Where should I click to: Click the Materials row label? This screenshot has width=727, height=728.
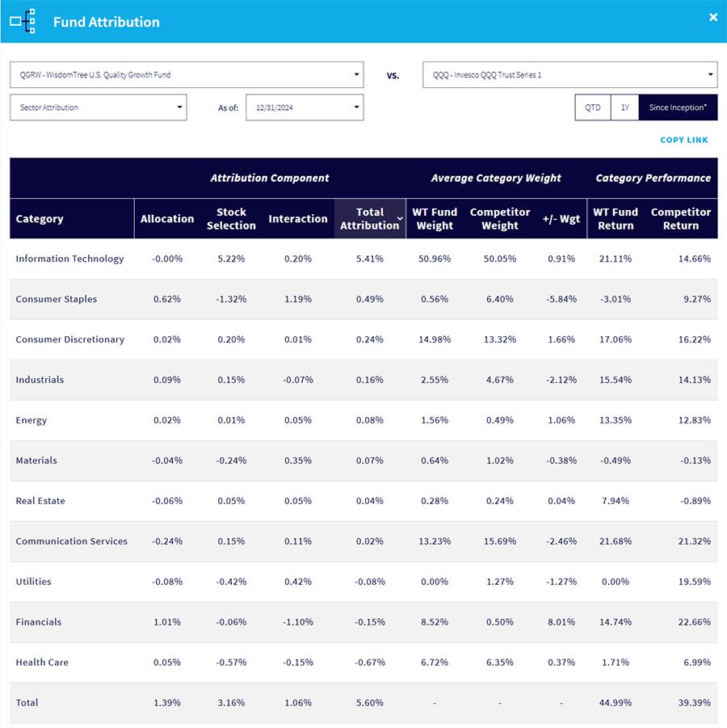(x=36, y=461)
